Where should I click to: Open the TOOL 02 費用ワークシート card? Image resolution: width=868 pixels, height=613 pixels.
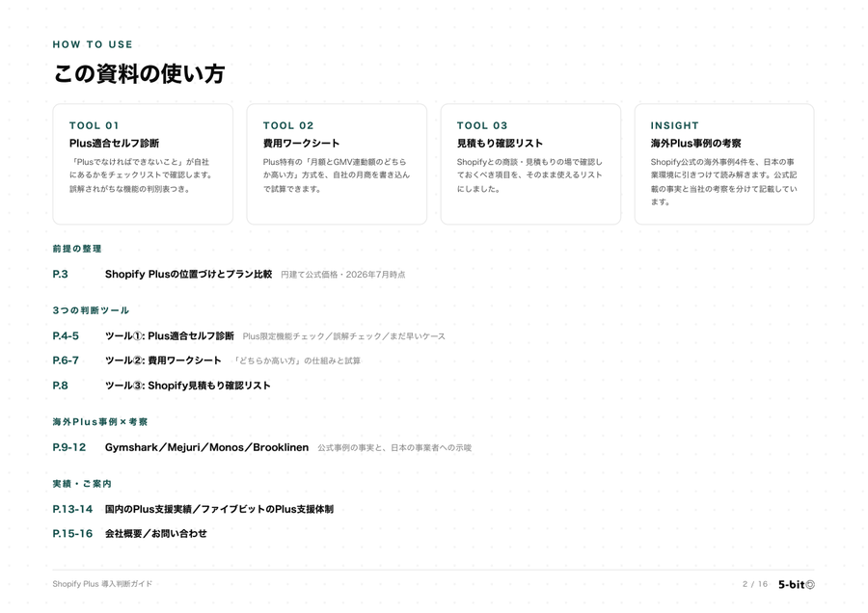pyautogui.click(x=337, y=164)
